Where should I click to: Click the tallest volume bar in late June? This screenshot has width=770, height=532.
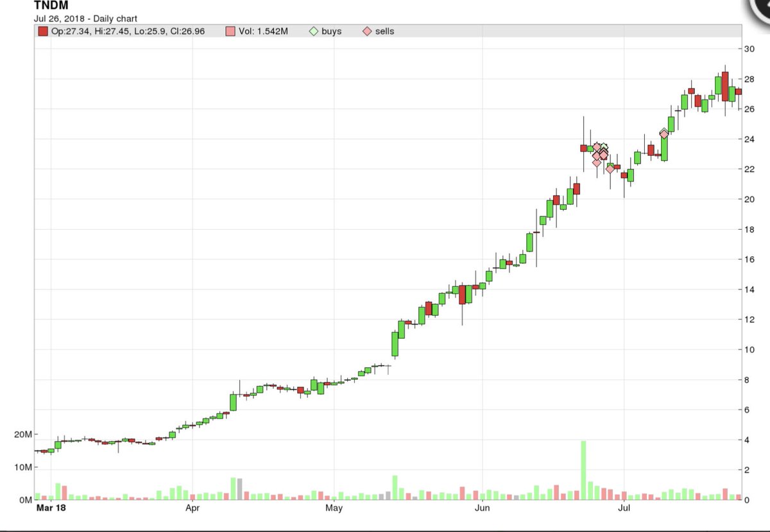pyautogui.click(x=584, y=470)
